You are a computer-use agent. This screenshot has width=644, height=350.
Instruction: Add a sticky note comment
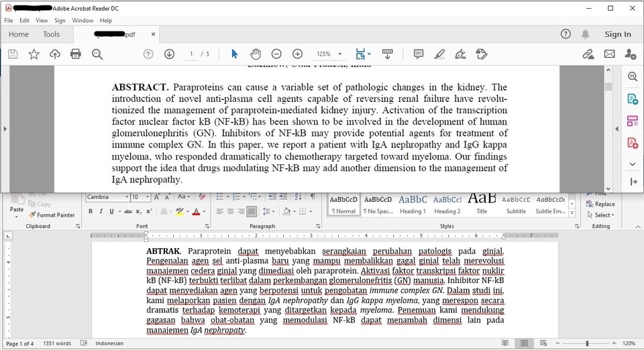point(419,54)
